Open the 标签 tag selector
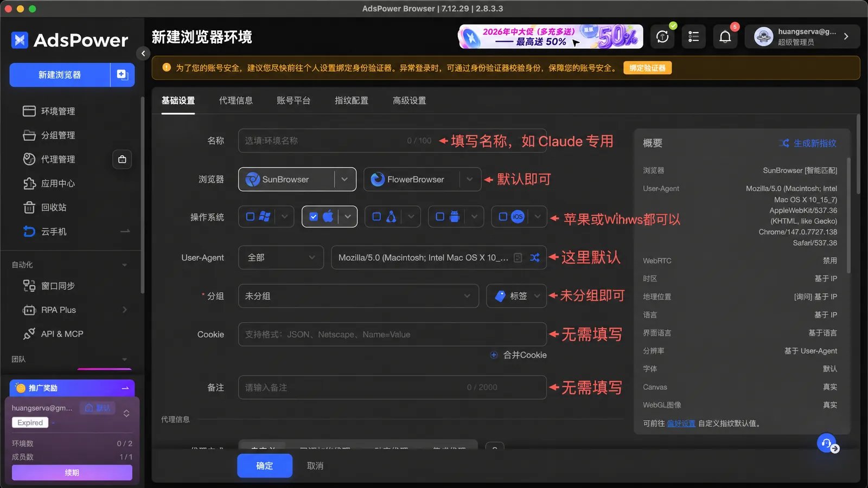 (x=516, y=296)
